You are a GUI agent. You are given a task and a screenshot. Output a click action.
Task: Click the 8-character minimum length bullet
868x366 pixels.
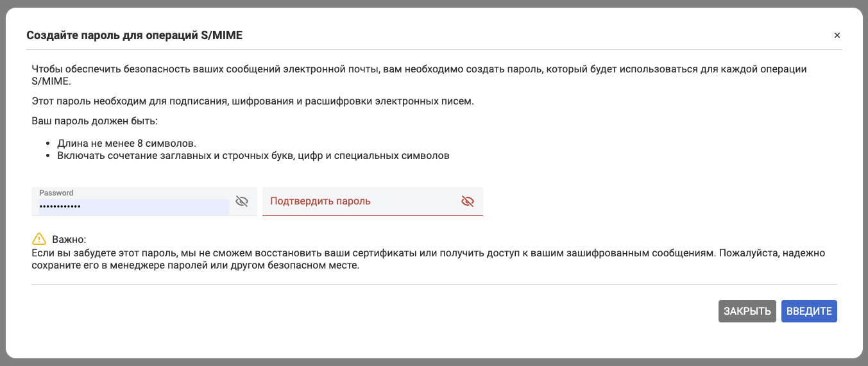click(x=126, y=143)
